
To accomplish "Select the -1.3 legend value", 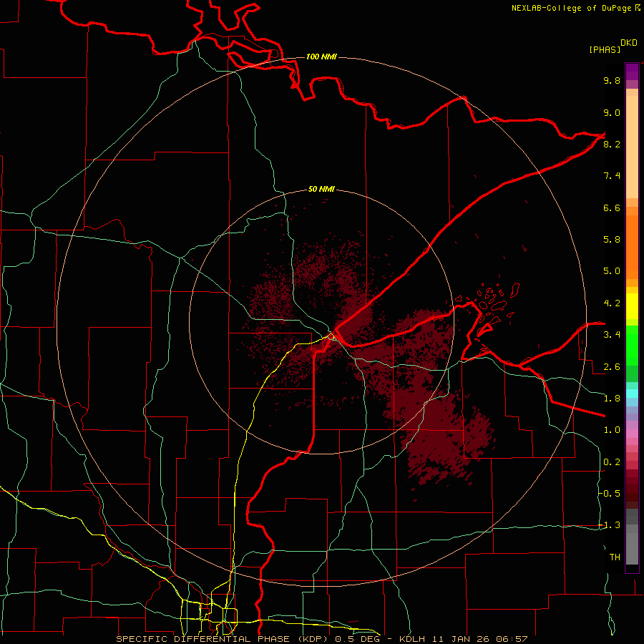I will coord(609,525).
